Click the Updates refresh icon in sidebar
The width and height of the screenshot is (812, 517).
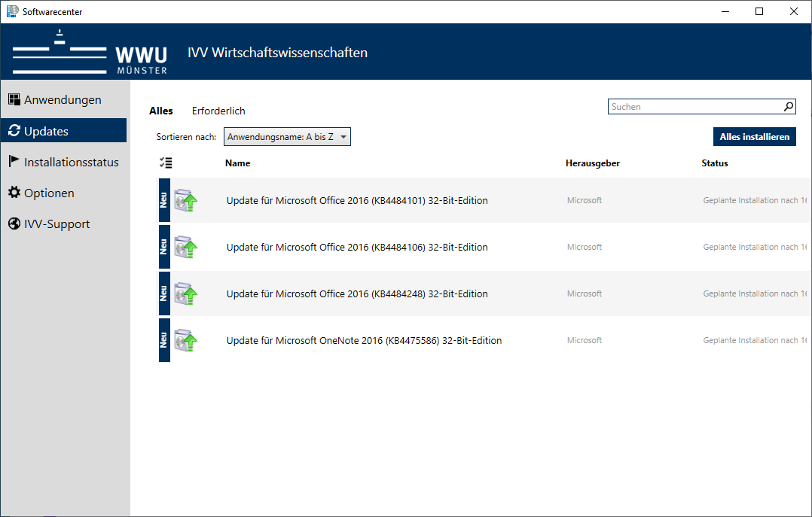pyautogui.click(x=14, y=131)
